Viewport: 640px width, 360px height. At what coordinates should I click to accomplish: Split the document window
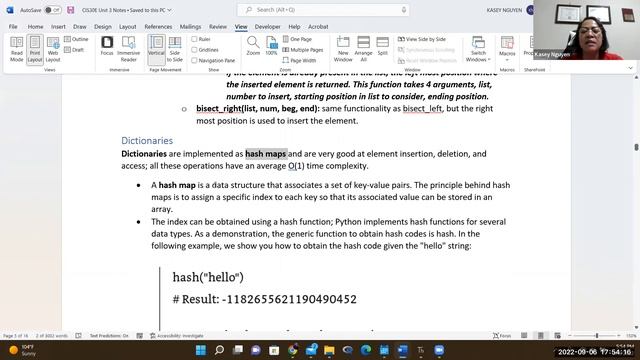(382, 46)
